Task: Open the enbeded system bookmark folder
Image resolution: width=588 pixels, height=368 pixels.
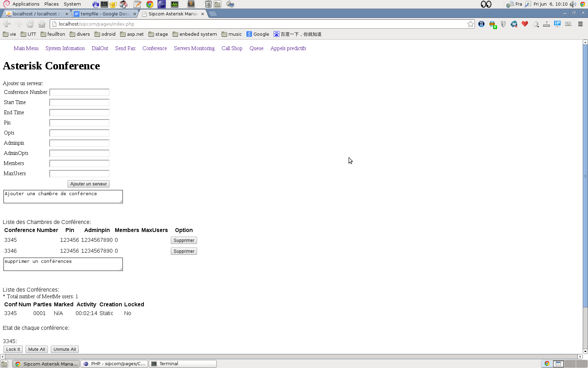Action: coord(195,34)
